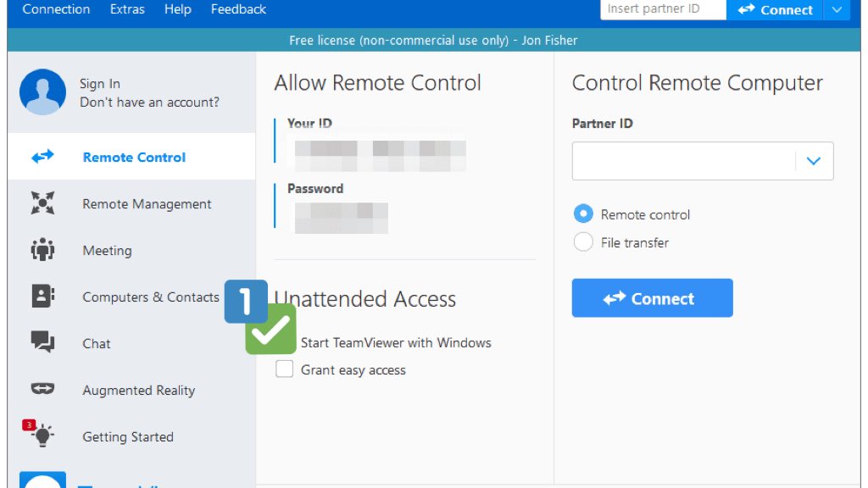Screen dimensions: 868x488
Task: Open the Connection menu
Action: click(56, 9)
